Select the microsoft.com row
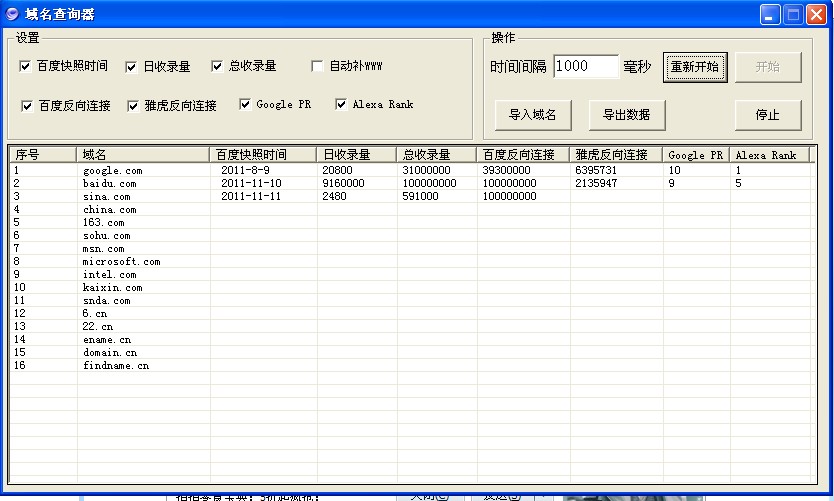The width and height of the screenshot is (834, 501). click(x=412, y=261)
